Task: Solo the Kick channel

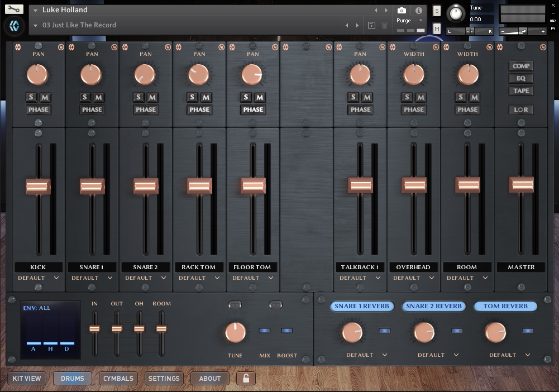Action: [31, 97]
